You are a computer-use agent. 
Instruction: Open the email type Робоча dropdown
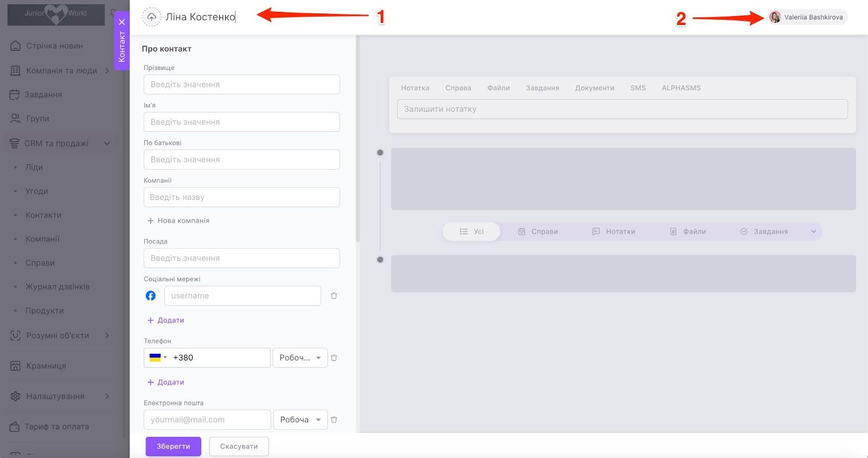click(300, 420)
